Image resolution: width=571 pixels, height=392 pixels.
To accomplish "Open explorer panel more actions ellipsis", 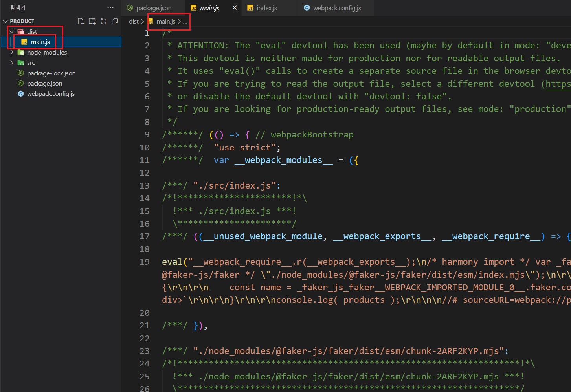I will point(110,7).
